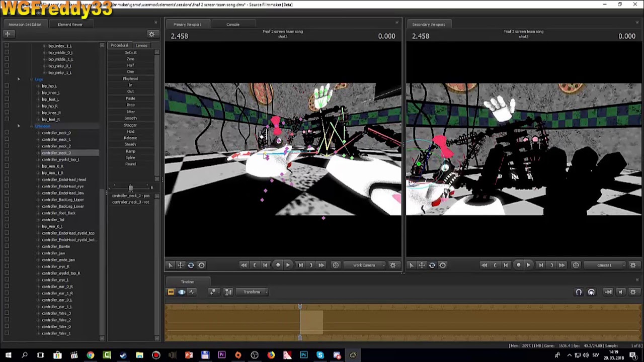Open the Lenses tab

(141, 46)
